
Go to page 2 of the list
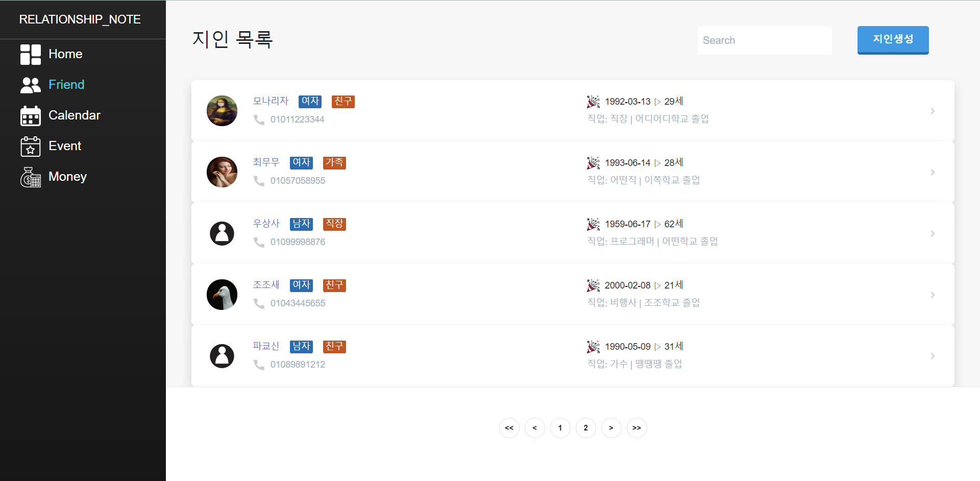coord(585,428)
